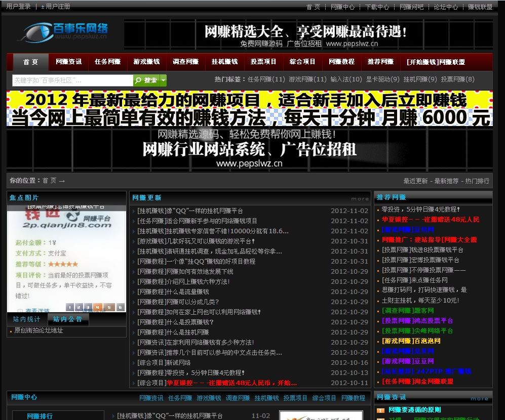Click hot tag 任务网赚(11)
The image size is (505, 420).
tap(266, 79)
